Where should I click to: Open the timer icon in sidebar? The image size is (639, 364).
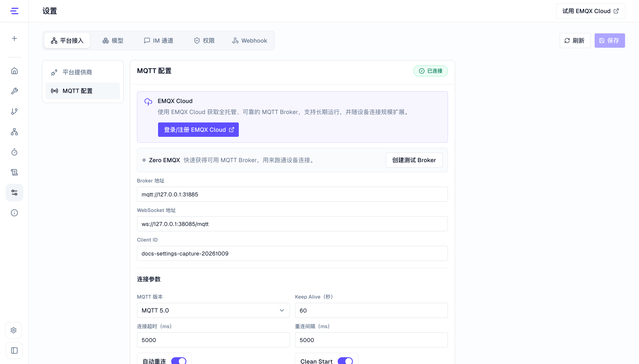tap(14, 152)
